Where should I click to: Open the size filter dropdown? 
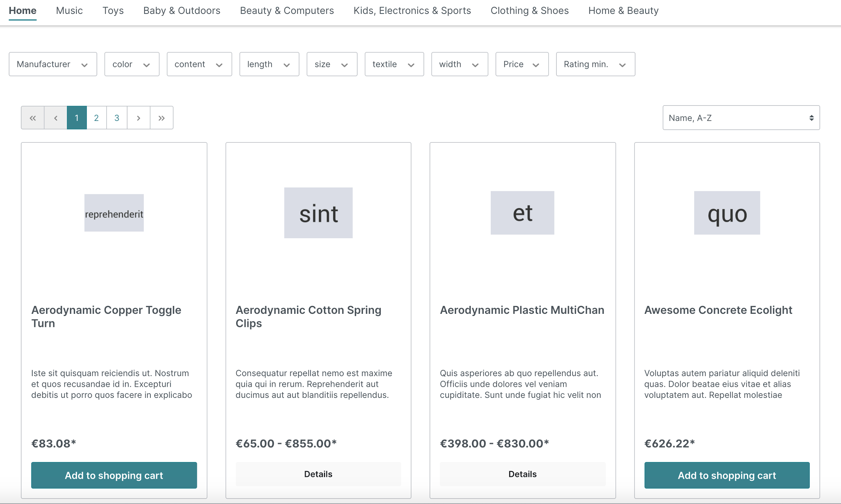click(x=330, y=64)
